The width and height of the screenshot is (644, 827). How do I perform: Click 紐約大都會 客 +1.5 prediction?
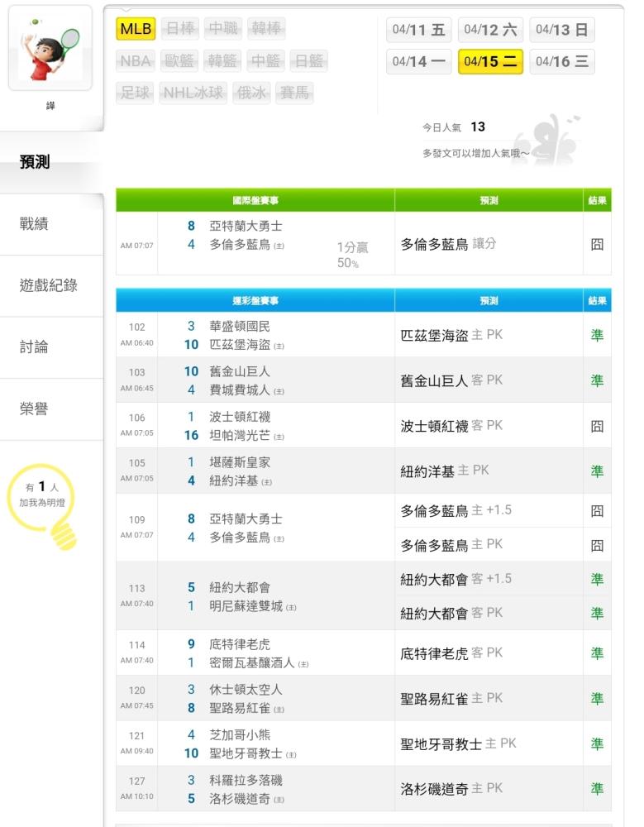pos(456,579)
